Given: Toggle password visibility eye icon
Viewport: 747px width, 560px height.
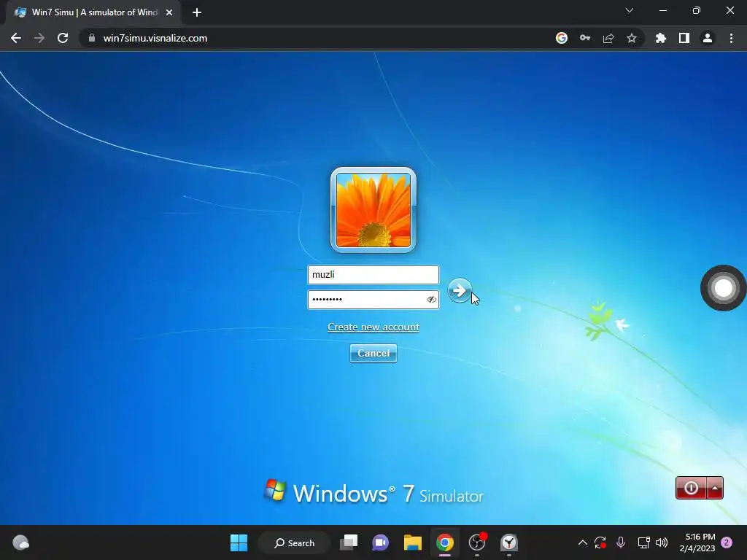Looking at the screenshot, I should [431, 300].
